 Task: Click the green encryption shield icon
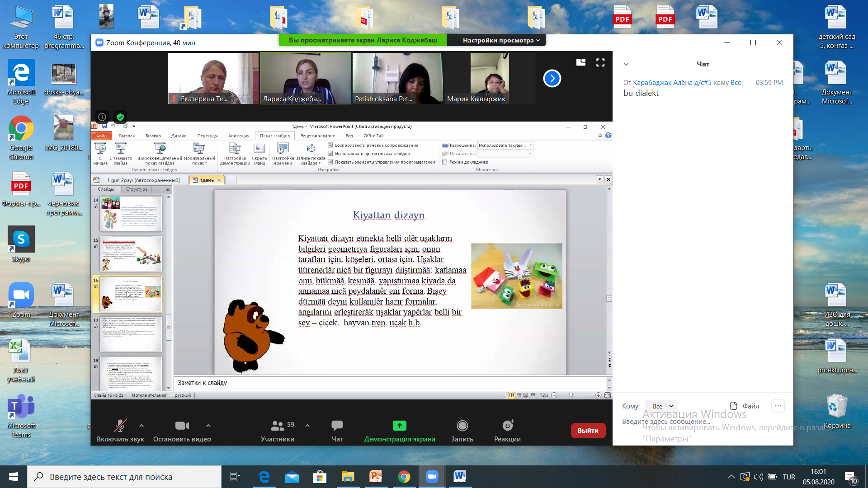click(x=120, y=117)
